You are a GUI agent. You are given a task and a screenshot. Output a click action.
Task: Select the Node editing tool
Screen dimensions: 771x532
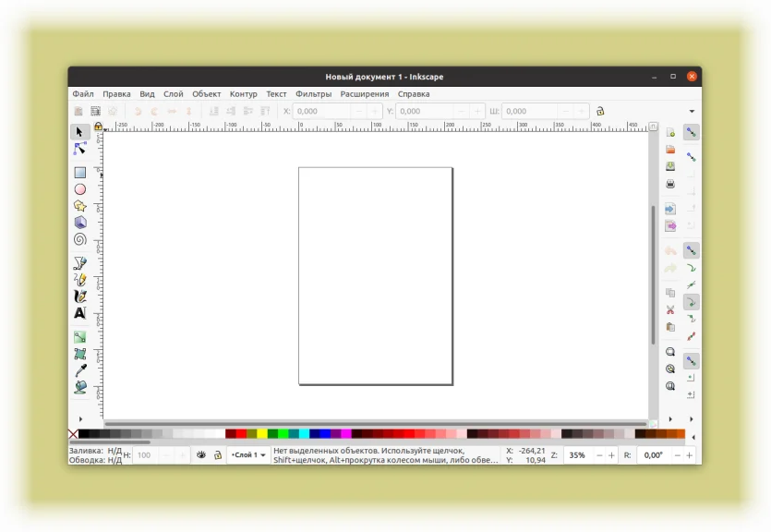[79, 149]
